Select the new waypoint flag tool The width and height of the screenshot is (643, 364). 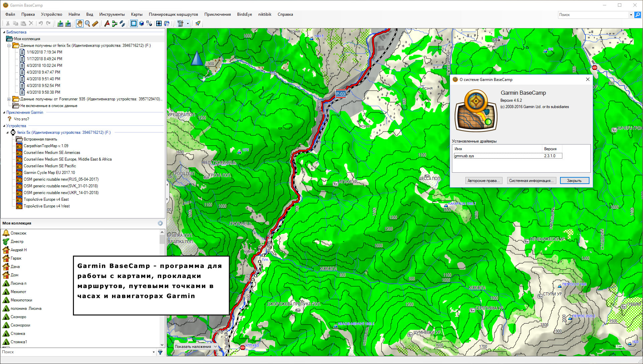(x=107, y=23)
